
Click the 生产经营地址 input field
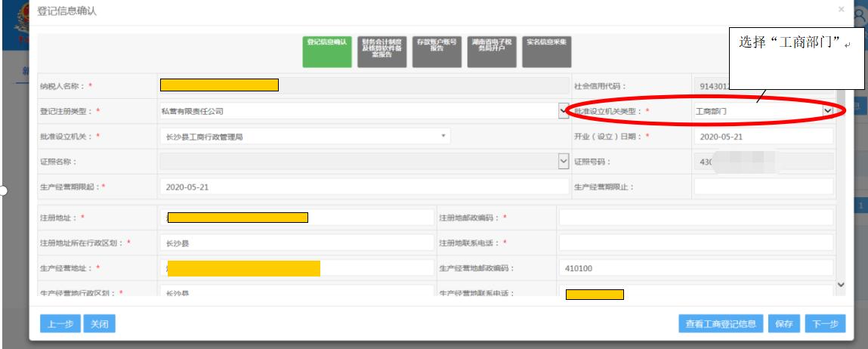point(297,268)
